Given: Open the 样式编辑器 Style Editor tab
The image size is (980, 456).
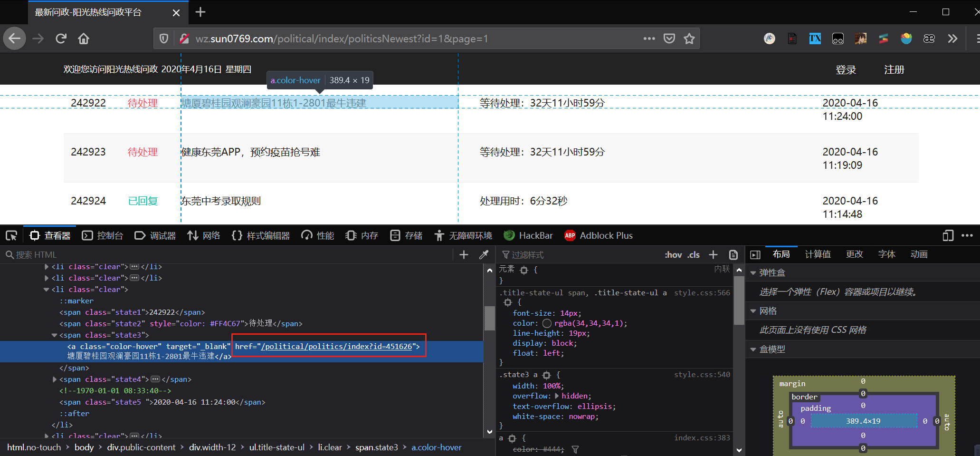Looking at the screenshot, I should pos(261,235).
